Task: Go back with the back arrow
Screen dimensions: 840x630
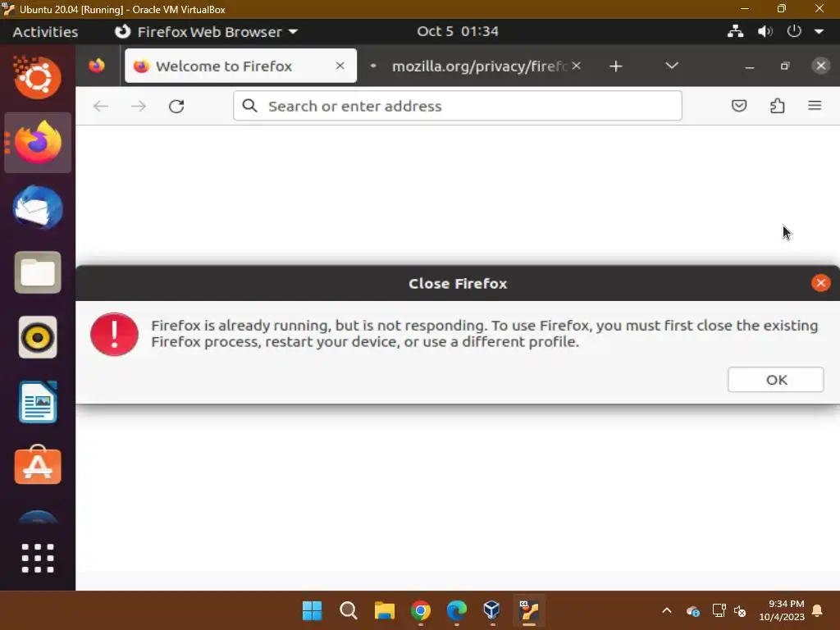Action: [101, 106]
